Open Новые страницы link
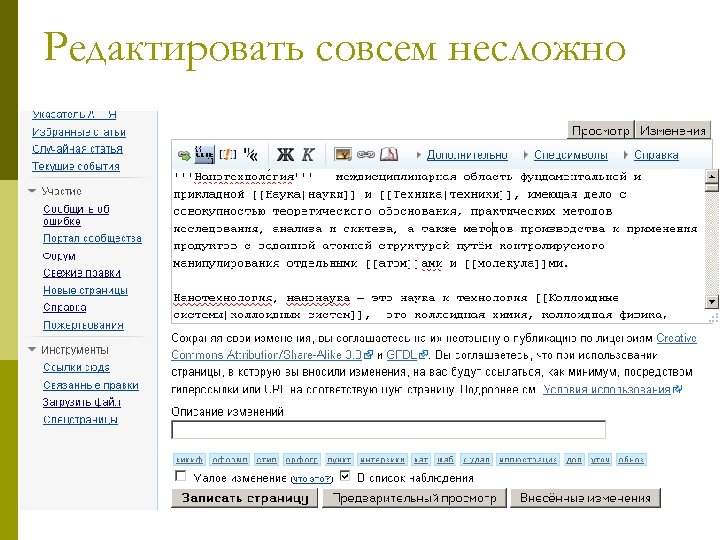This screenshot has width=720, height=540. point(85,290)
